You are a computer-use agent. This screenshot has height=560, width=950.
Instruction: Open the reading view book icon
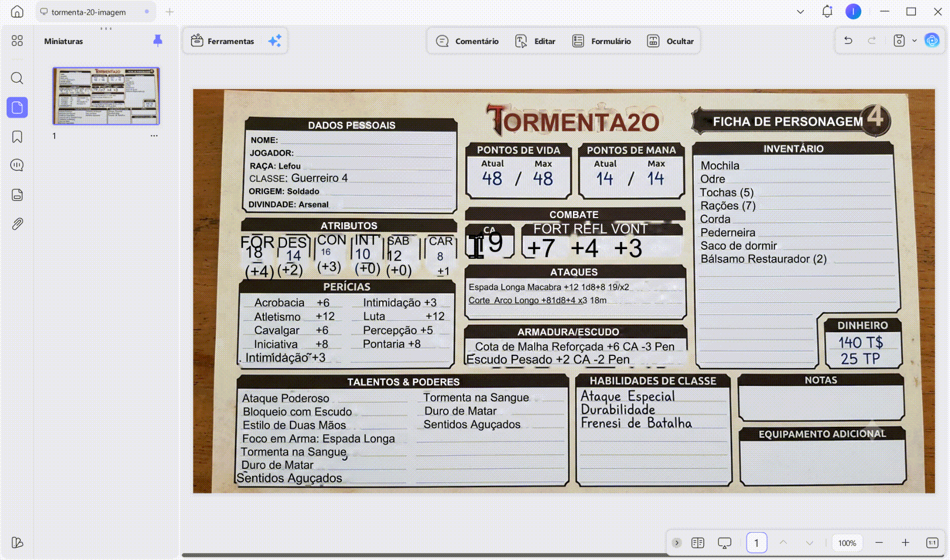point(698,543)
